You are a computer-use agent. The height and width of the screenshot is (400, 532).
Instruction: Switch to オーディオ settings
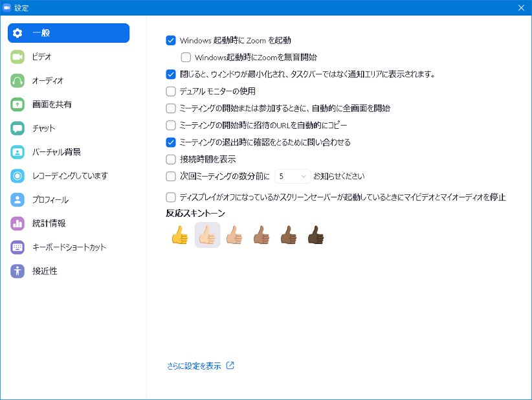pos(69,81)
